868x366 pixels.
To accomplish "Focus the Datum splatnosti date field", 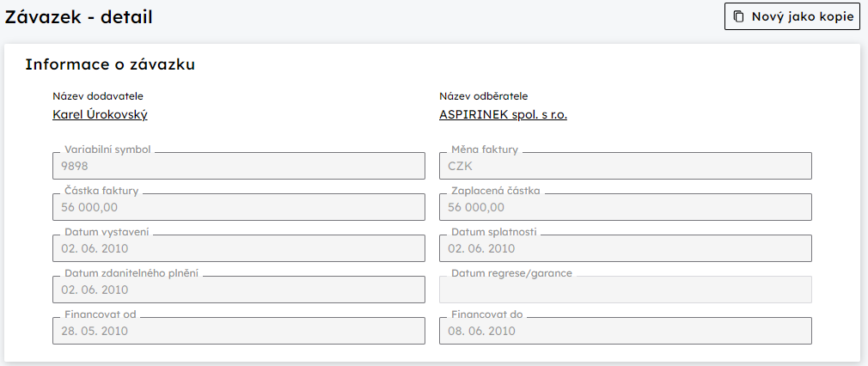I will coord(626,248).
